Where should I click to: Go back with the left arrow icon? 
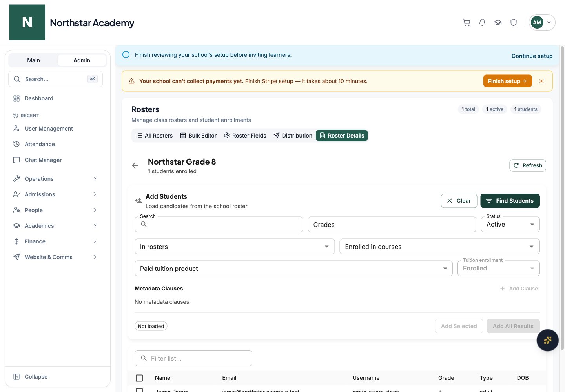(135, 165)
